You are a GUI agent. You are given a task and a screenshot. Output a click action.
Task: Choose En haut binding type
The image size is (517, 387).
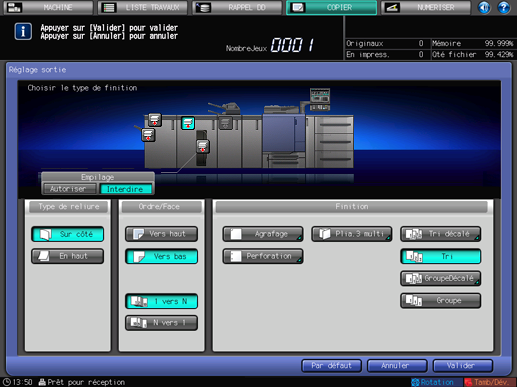click(x=68, y=256)
